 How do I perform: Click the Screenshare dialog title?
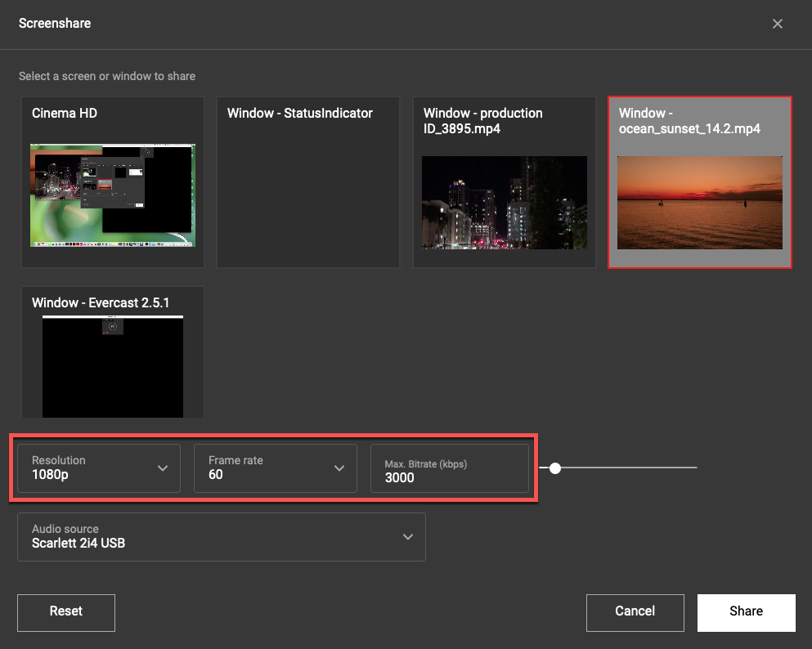55,23
